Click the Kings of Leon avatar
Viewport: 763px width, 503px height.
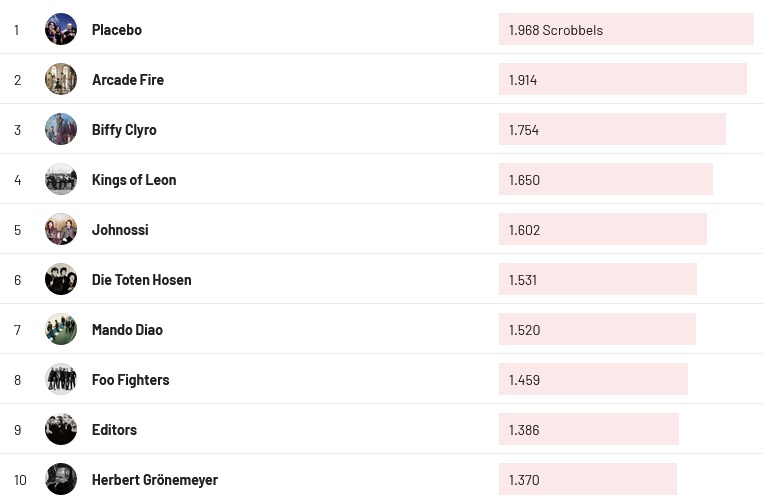[61, 179]
